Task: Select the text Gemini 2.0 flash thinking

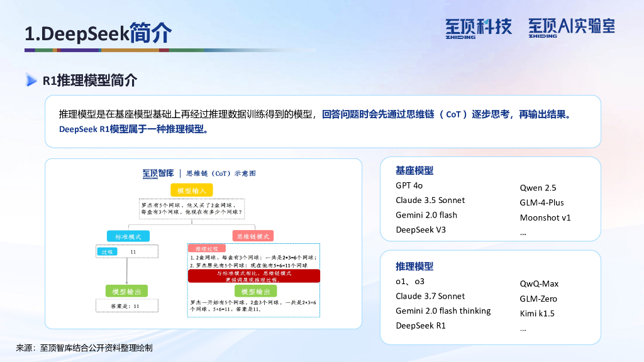Action: [443, 311]
